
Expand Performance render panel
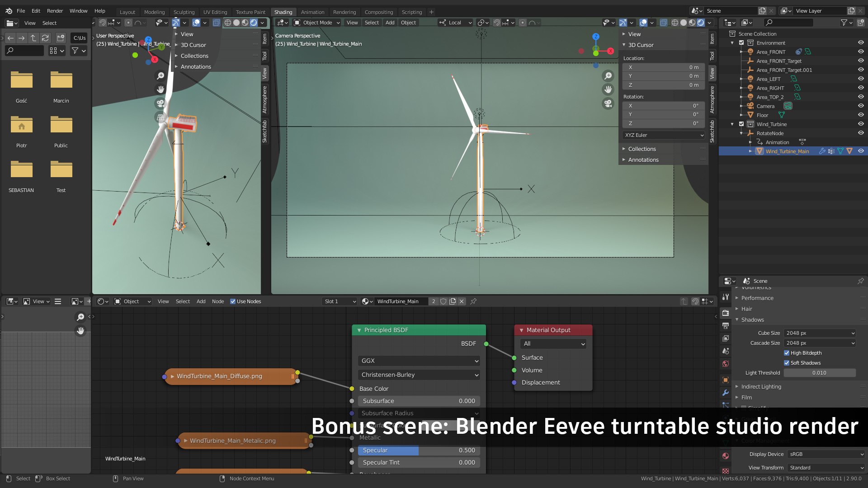click(x=757, y=298)
